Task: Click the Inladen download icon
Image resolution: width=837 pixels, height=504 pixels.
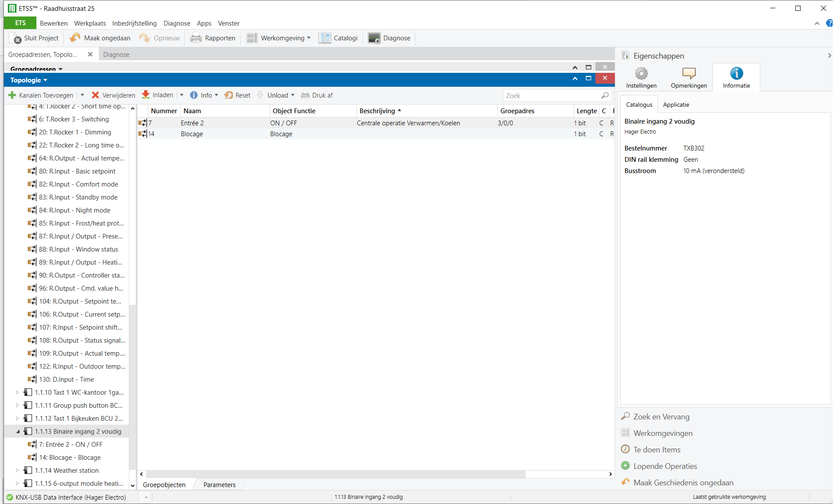Action: [146, 95]
